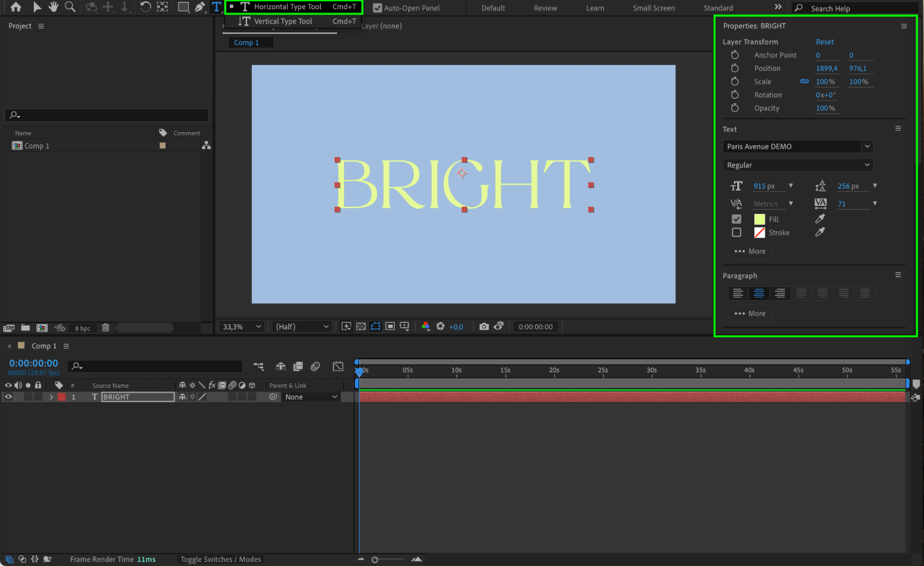
Task: Select the Pen tool
Action: click(200, 7)
